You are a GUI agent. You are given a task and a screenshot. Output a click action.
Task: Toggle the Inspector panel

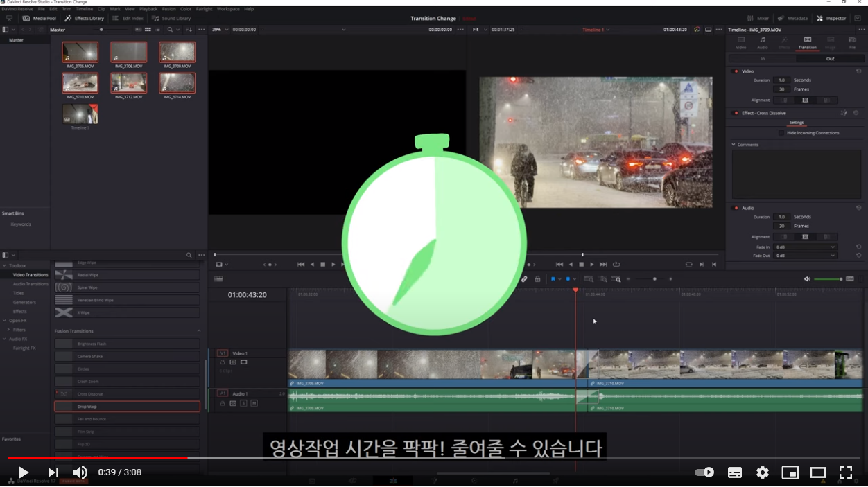point(831,19)
